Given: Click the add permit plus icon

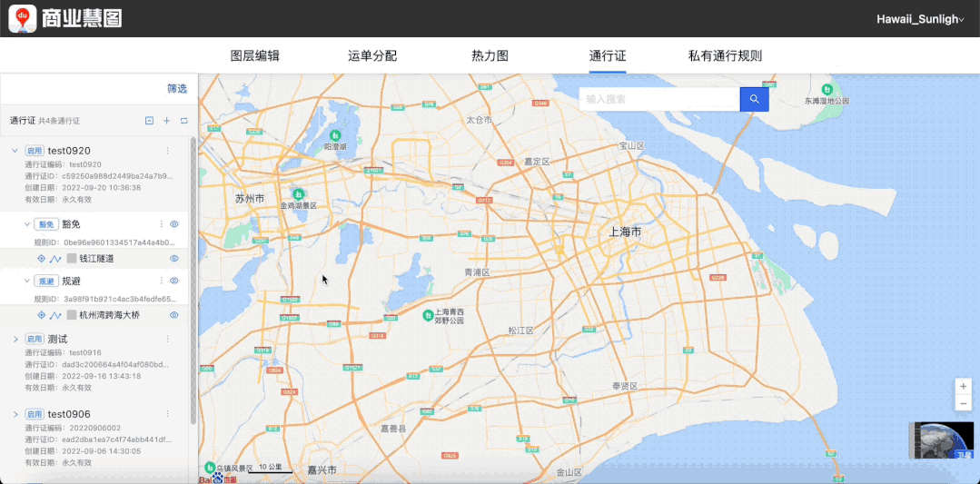Looking at the screenshot, I should click(x=166, y=121).
